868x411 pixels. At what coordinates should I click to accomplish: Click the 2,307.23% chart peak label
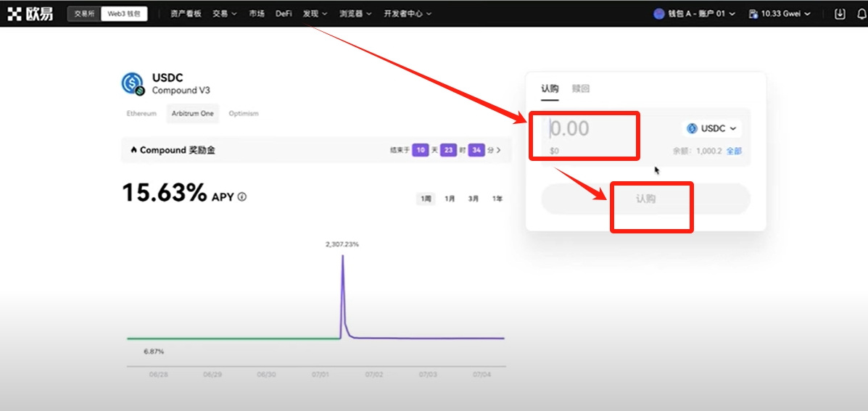click(342, 244)
